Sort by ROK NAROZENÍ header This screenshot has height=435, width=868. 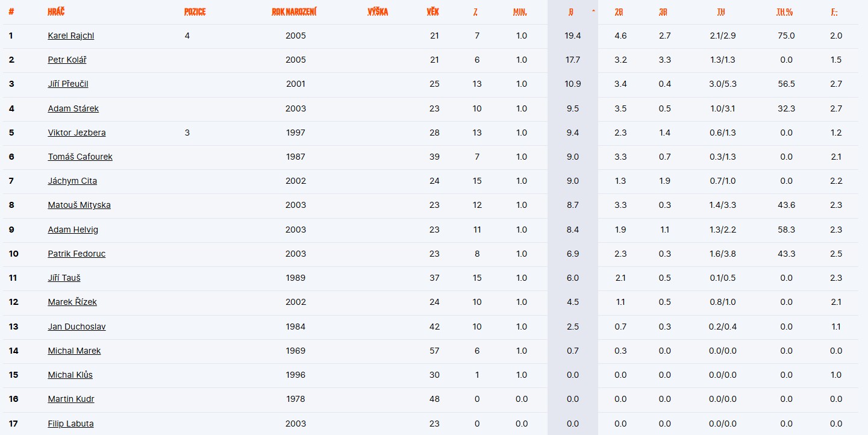(x=294, y=12)
